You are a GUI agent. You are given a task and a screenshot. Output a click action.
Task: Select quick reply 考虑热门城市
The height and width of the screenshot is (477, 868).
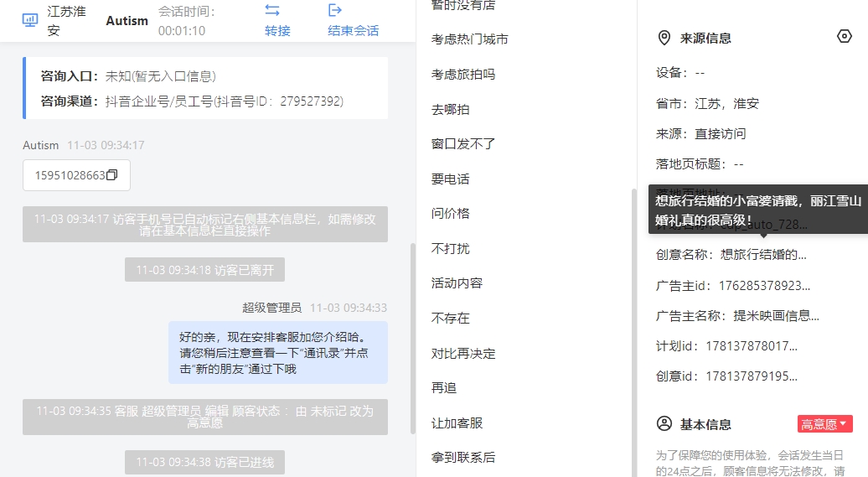coord(469,39)
